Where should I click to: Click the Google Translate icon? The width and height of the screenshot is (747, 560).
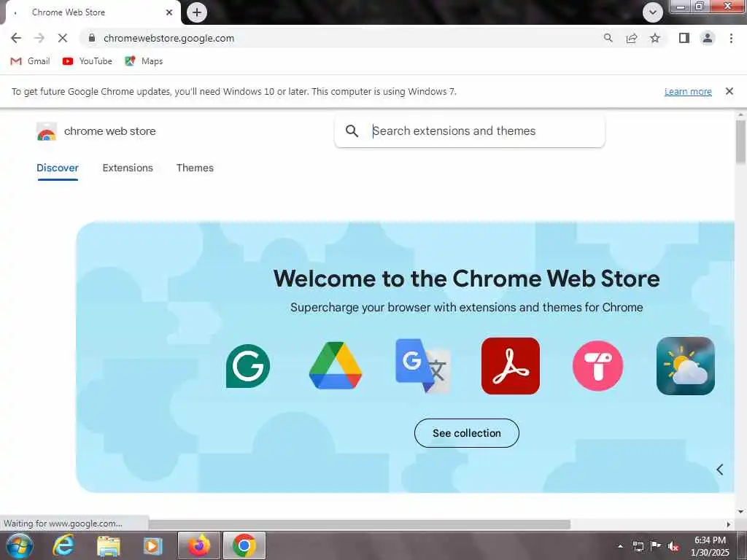coord(423,366)
